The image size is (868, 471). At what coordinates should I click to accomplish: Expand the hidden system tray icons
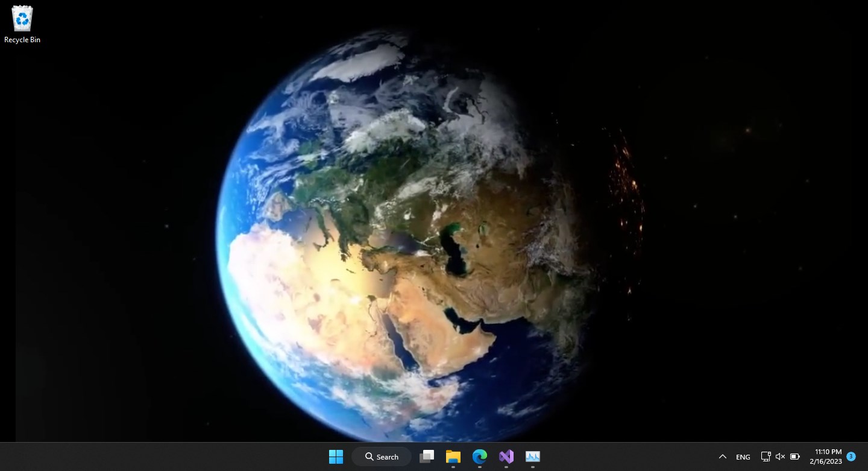point(722,457)
